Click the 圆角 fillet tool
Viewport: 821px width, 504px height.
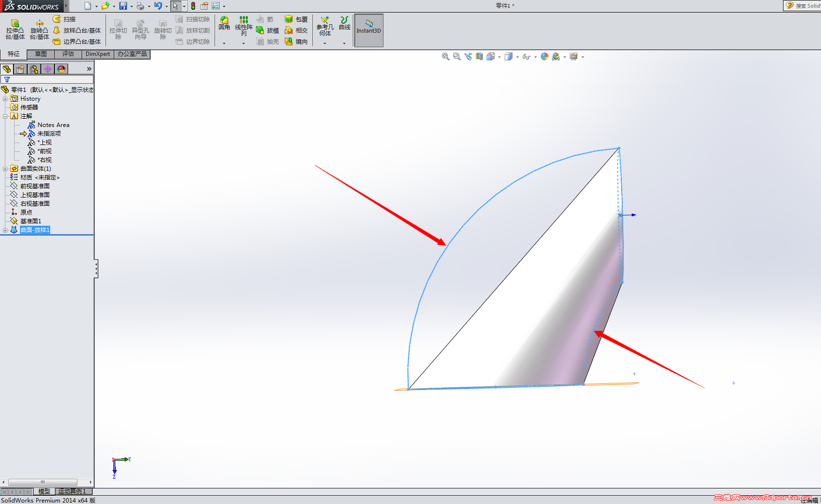pos(224,23)
